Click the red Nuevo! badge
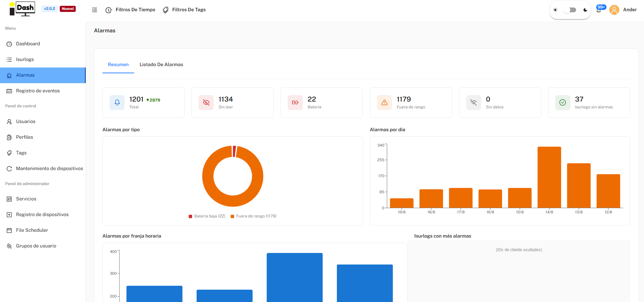The height and width of the screenshot is (302, 644). tap(68, 9)
